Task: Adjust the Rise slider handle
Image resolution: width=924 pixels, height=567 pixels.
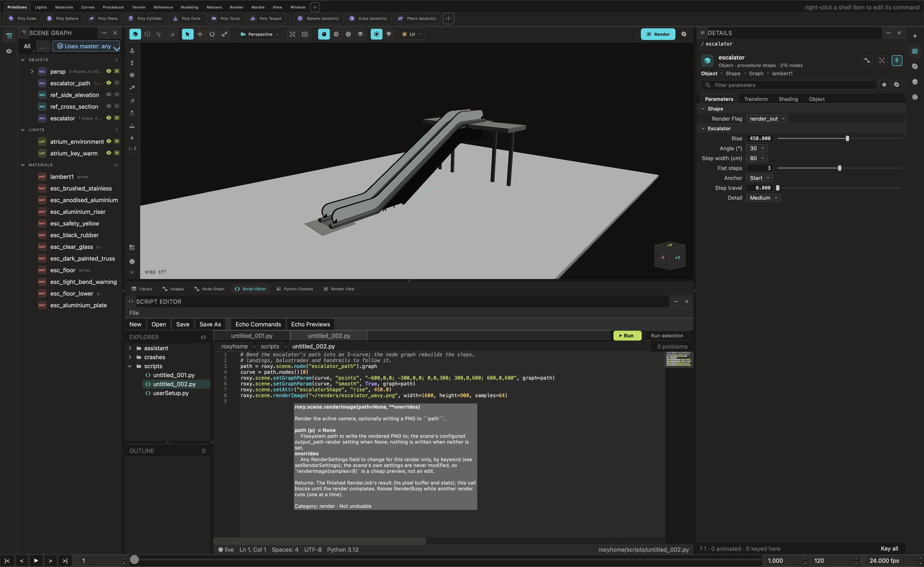Action: click(847, 139)
